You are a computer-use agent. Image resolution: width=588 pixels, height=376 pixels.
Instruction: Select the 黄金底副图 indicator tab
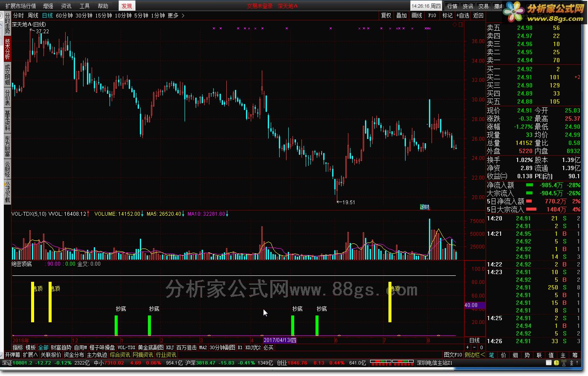(151, 347)
